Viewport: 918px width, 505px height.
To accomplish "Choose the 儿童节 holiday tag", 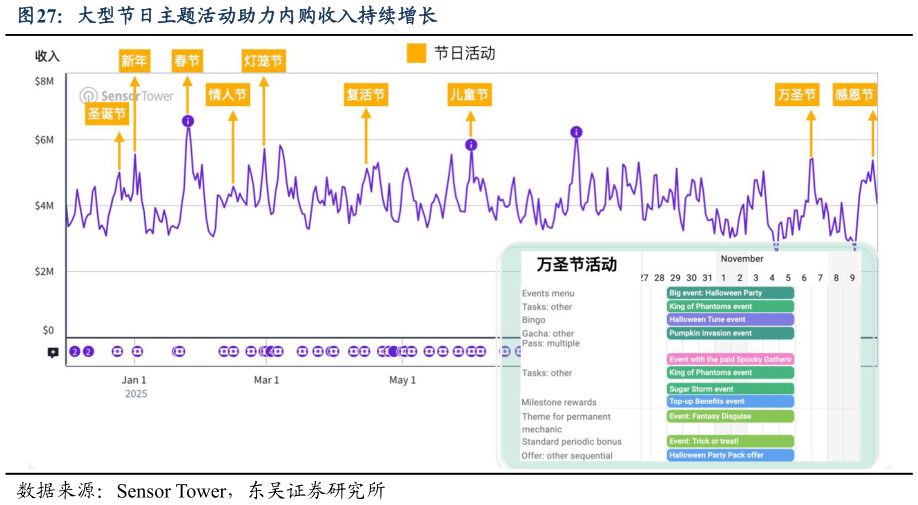I will coord(470,95).
